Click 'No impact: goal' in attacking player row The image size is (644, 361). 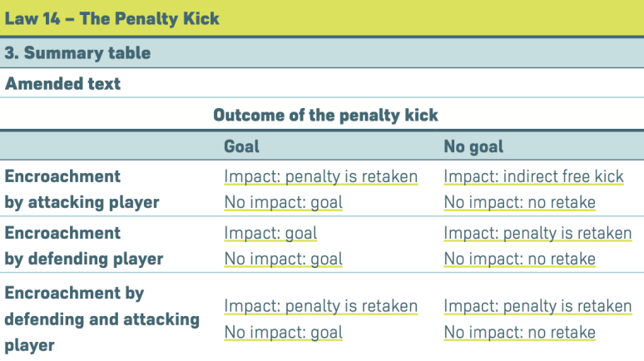(283, 202)
